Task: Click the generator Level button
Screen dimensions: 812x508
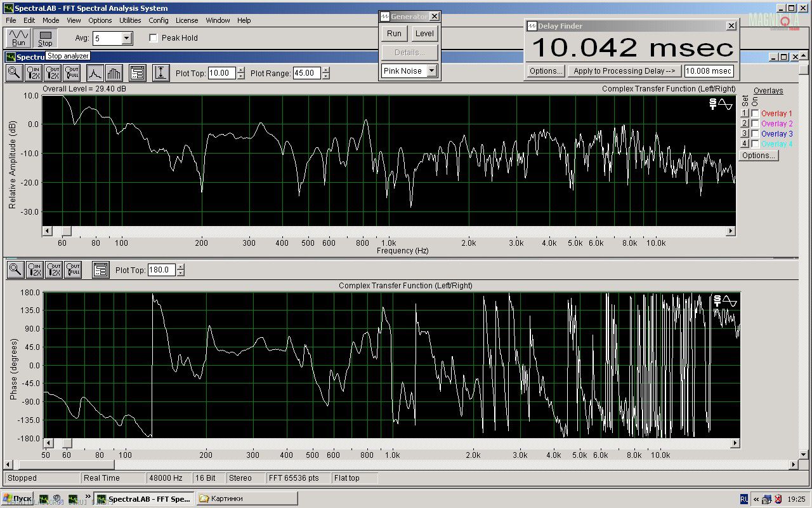Action: point(424,34)
